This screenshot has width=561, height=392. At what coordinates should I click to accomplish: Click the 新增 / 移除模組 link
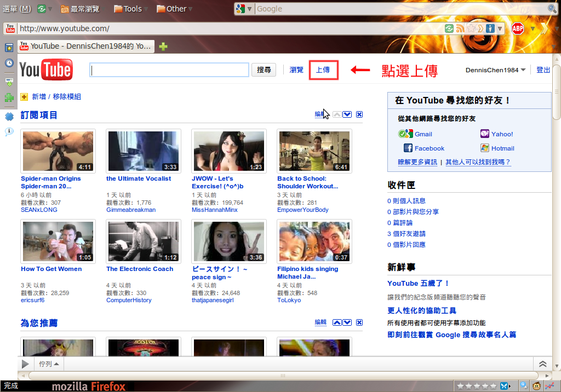click(56, 96)
